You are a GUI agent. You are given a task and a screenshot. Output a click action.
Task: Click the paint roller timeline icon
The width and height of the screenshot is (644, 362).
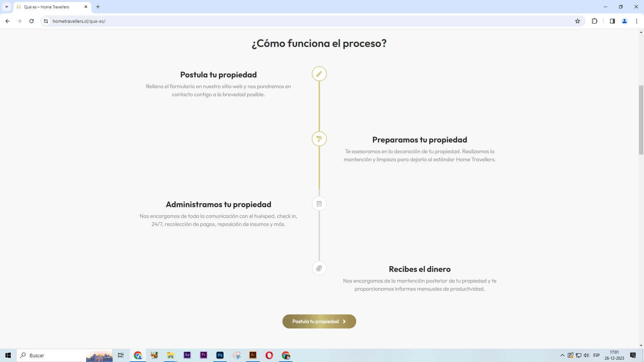[319, 139]
